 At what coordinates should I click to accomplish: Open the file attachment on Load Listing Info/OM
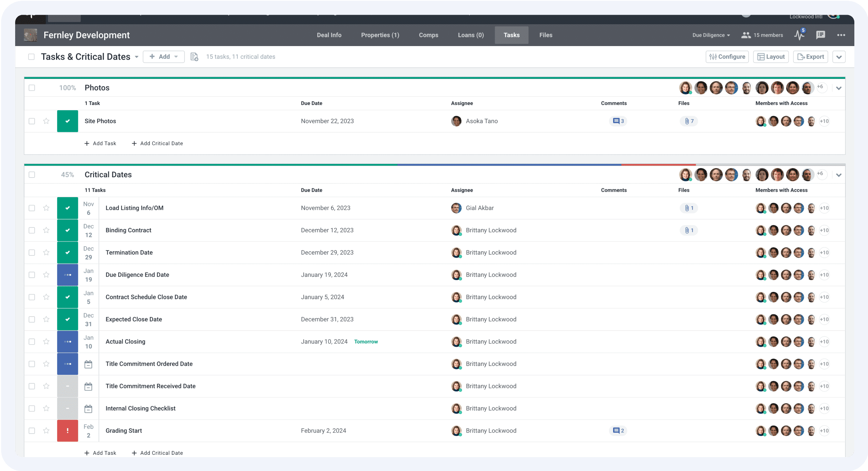(x=689, y=208)
